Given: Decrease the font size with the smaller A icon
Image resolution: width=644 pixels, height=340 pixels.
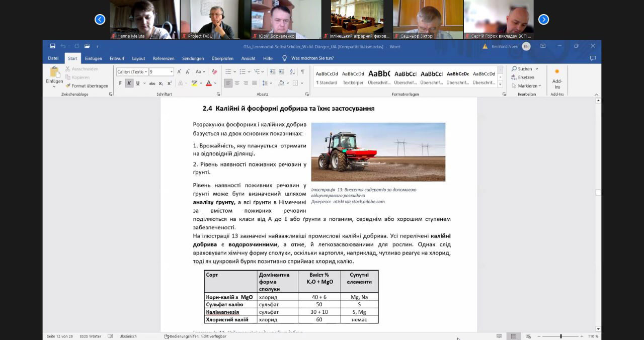Looking at the screenshot, I should coord(188,72).
